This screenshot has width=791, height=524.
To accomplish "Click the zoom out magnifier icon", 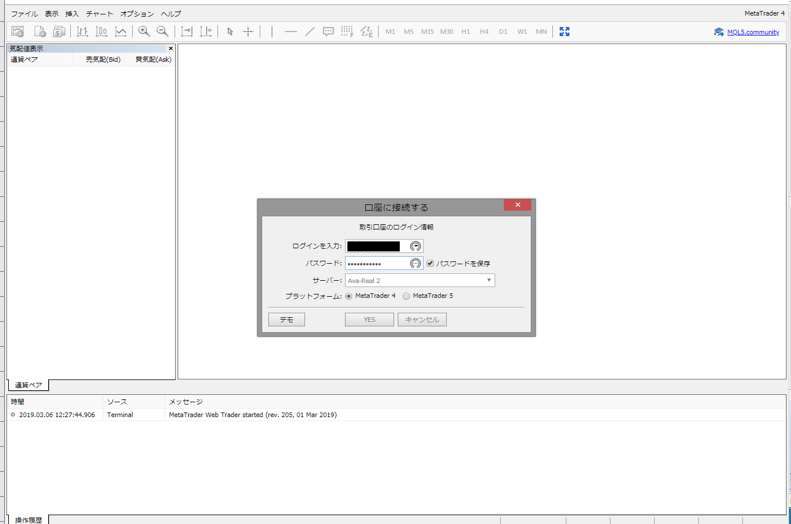I will click(162, 32).
